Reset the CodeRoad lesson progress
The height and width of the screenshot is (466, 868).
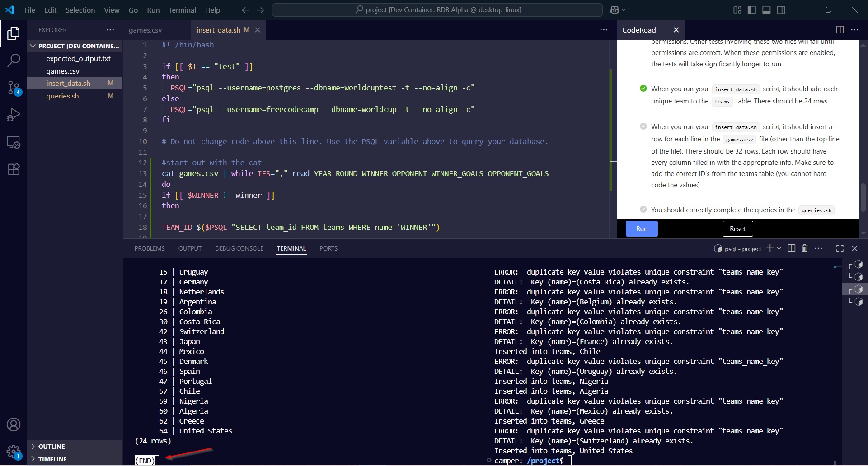click(x=737, y=228)
